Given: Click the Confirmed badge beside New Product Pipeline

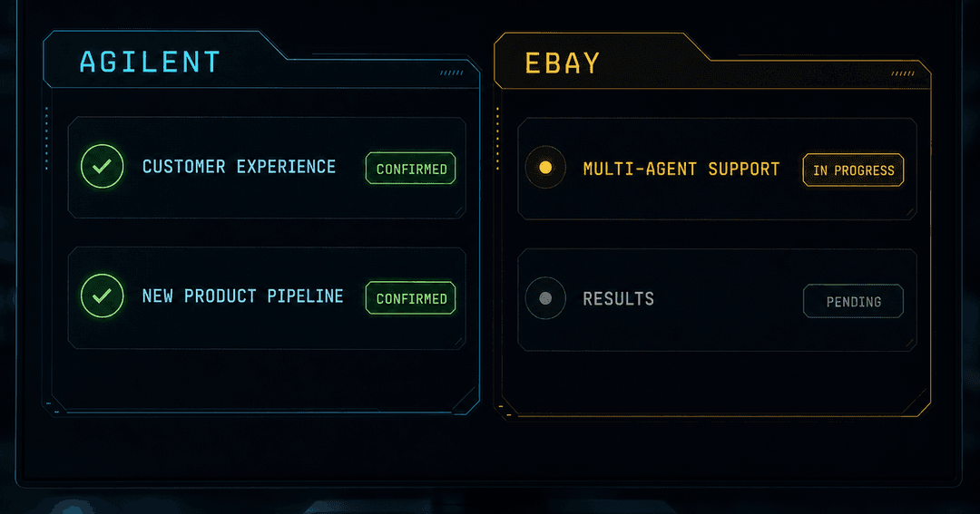Looking at the screenshot, I should click(x=411, y=298).
